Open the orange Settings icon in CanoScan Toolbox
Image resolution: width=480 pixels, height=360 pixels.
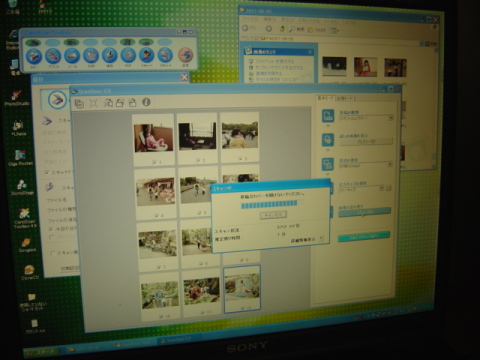[186, 55]
